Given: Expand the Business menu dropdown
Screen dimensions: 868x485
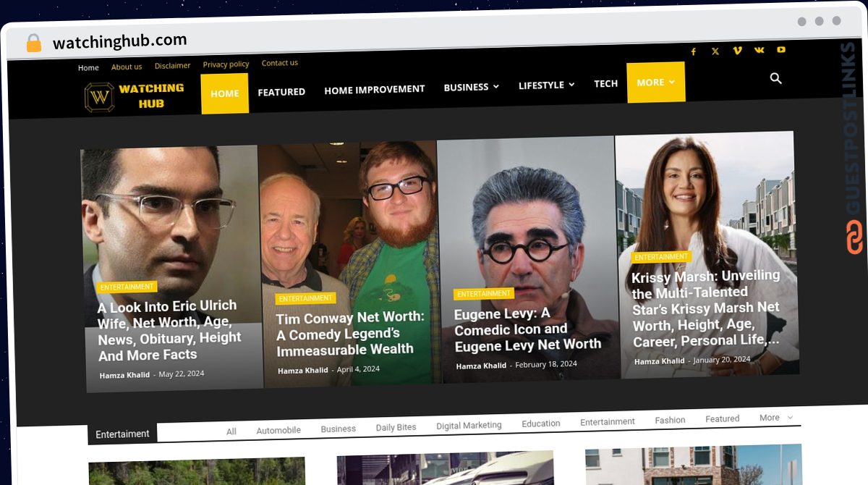Looking at the screenshot, I should pos(472,87).
